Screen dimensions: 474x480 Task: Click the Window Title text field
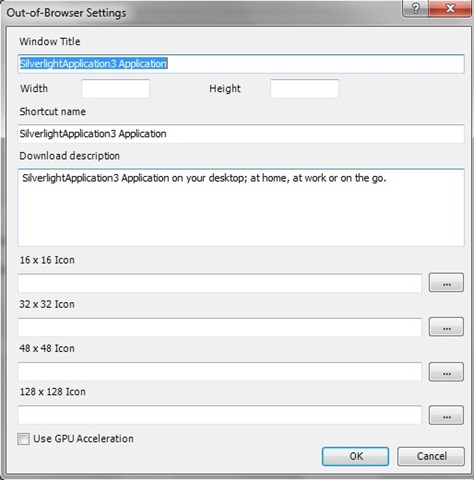241,64
